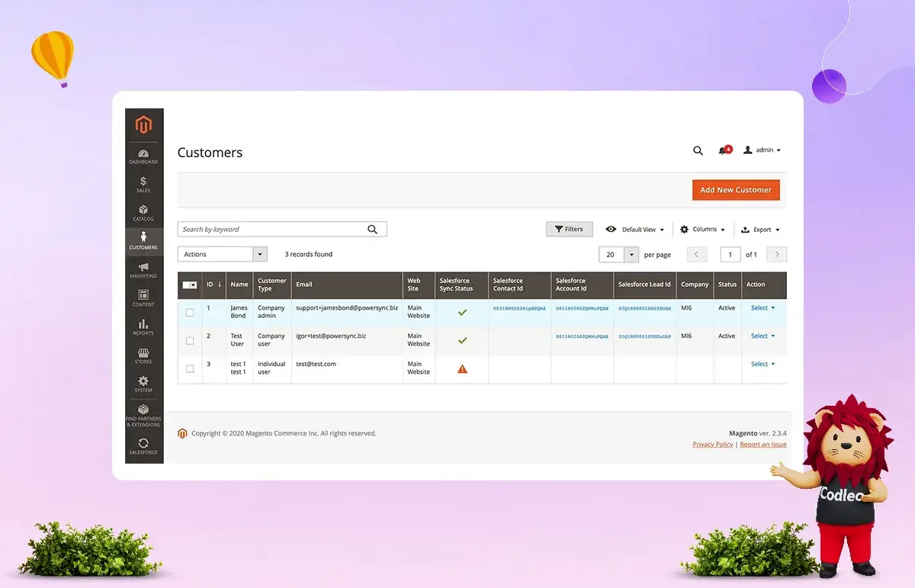Screen dimensions: 915x588
Task: Click the Individual user customer type cell
Action: (271, 368)
